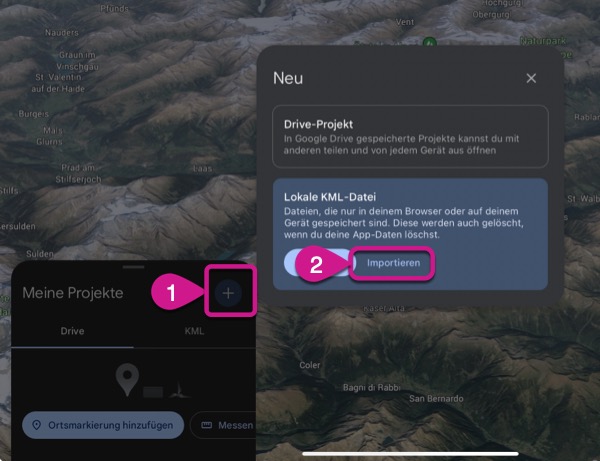Click the Messen button
600x461 pixels.
[224, 425]
